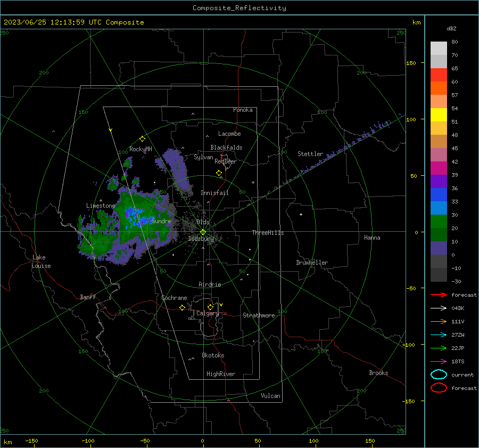Click the 51 dBZ yellow color swatch

coord(439,115)
